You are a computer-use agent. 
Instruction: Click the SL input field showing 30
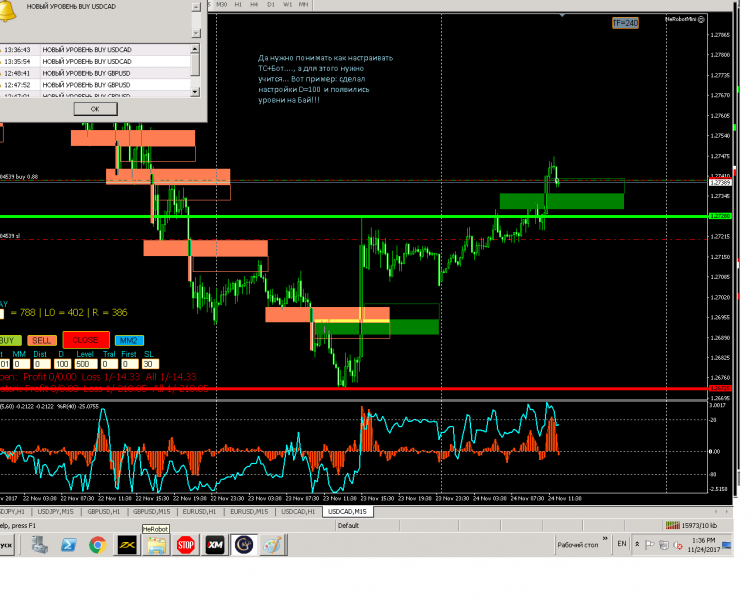[150, 364]
